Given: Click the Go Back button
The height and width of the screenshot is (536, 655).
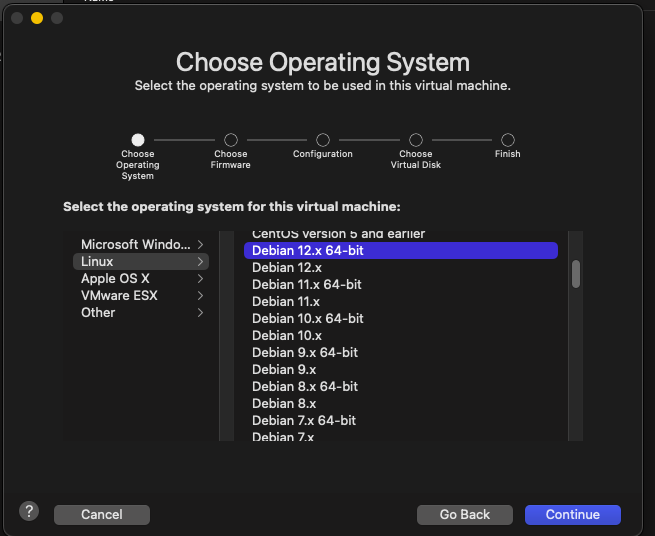Looking at the screenshot, I should pos(465,514).
